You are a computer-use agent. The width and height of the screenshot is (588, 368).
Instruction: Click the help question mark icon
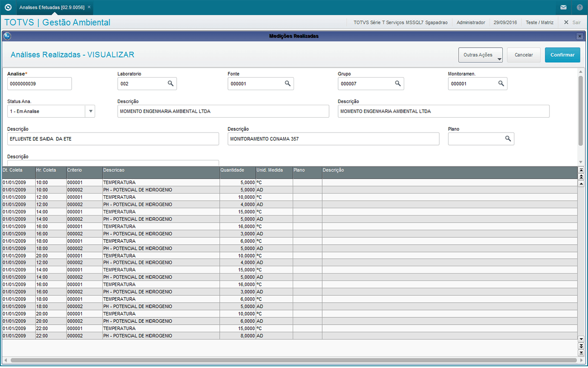click(x=579, y=7)
